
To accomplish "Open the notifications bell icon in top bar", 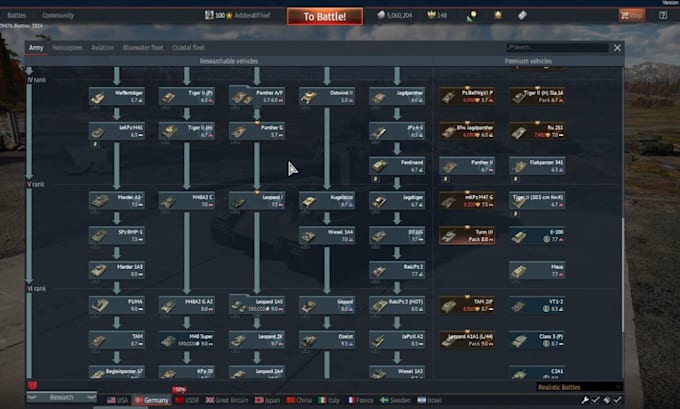I will click(x=498, y=15).
